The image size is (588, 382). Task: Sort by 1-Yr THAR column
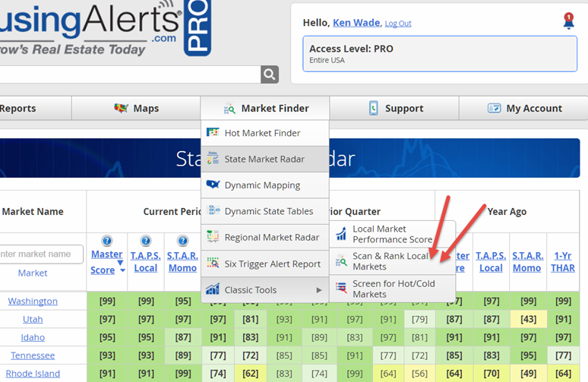[x=563, y=262]
